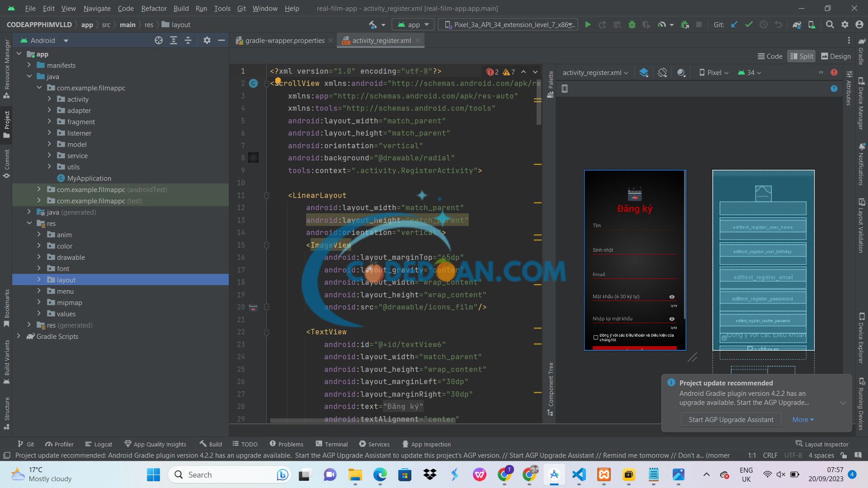Toggle confirm password eye icon in preview
Screen dimensions: 868x488
[x=672, y=319]
